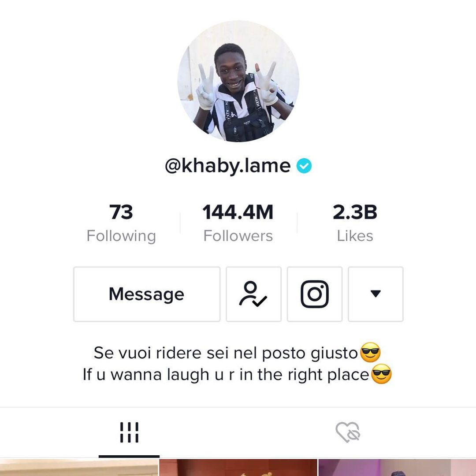View the 73 Following list

coord(121,223)
